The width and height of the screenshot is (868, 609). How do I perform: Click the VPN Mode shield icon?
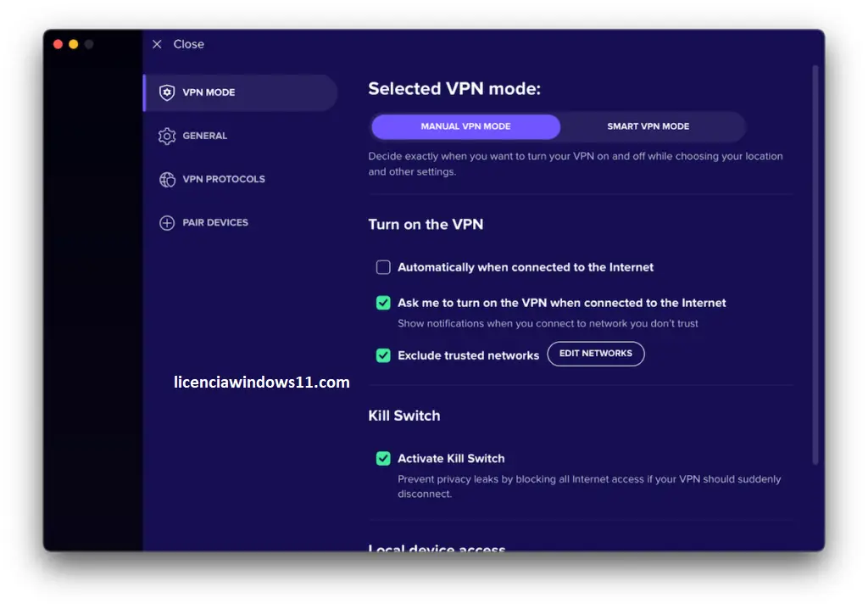(167, 92)
